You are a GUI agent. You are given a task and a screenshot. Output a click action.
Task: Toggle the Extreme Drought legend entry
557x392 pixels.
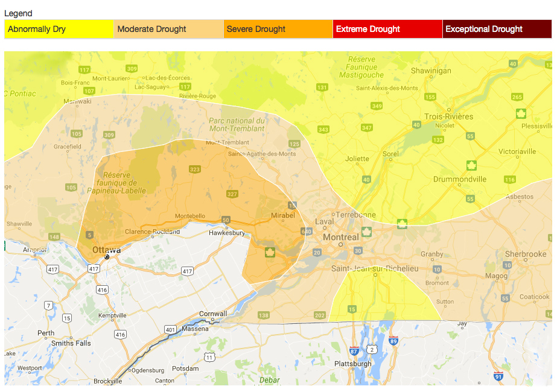[x=387, y=29]
